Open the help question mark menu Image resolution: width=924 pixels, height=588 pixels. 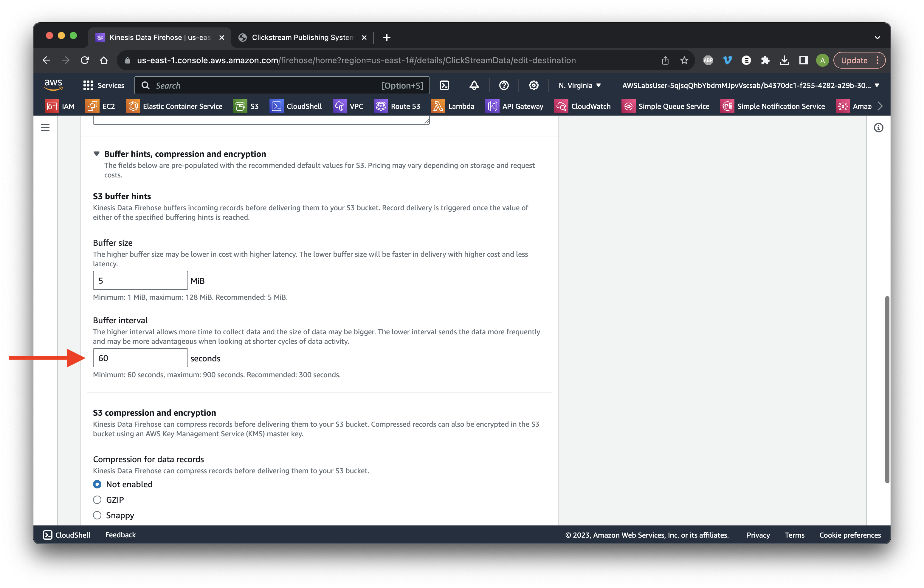click(504, 85)
